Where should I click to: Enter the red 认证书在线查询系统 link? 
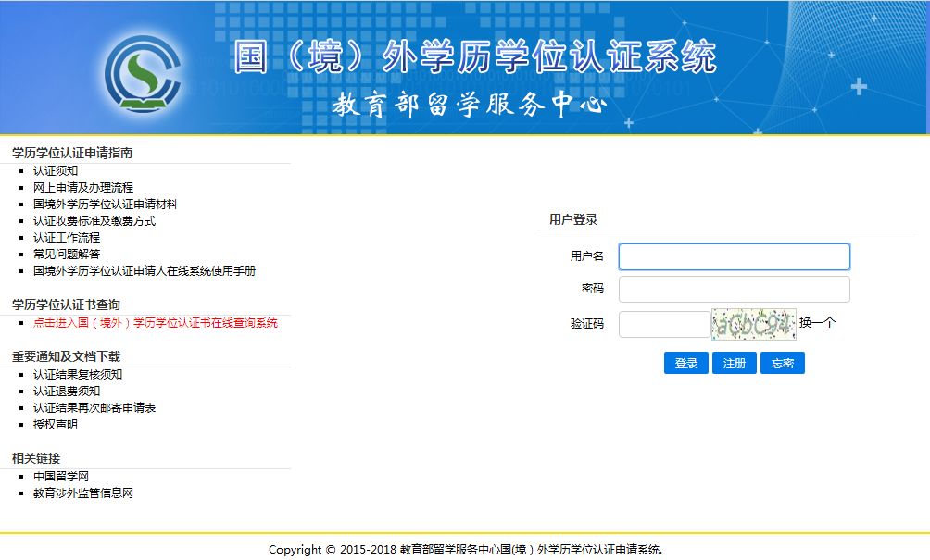156,323
